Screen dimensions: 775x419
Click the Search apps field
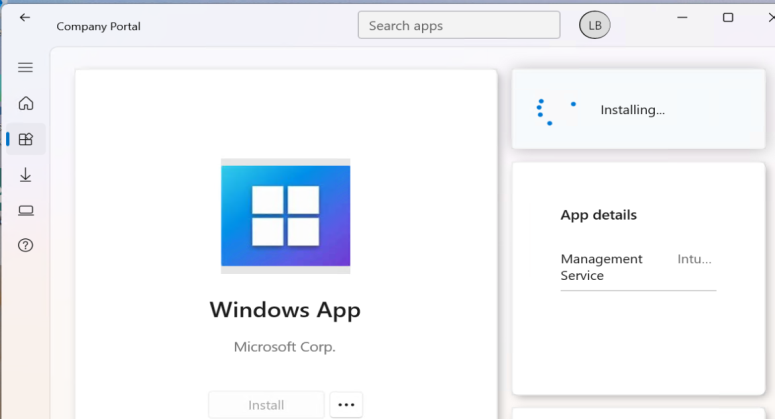(x=459, y=25)
